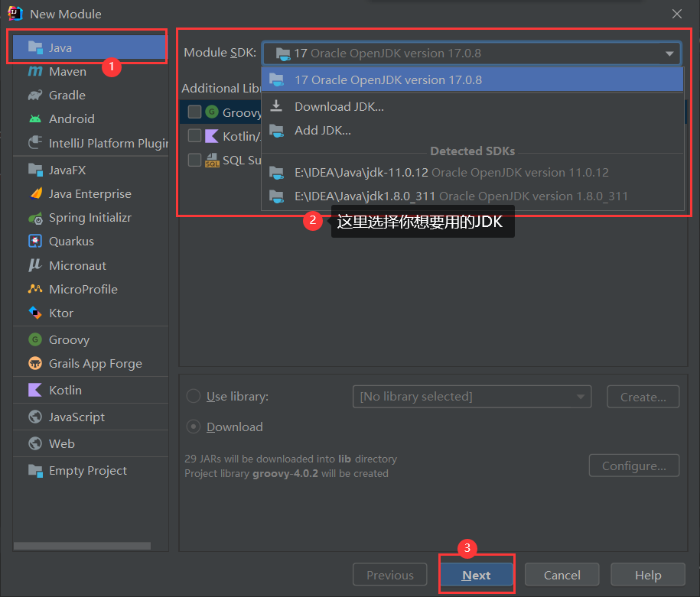Close the New Module dialog

pos(677,14)
